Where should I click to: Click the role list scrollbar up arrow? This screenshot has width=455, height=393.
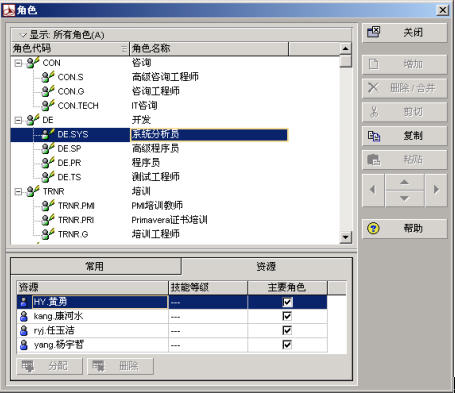point(346,49)
